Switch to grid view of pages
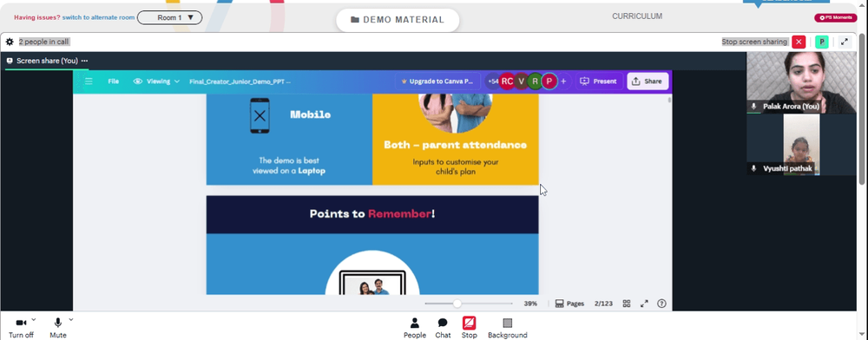 627,304
